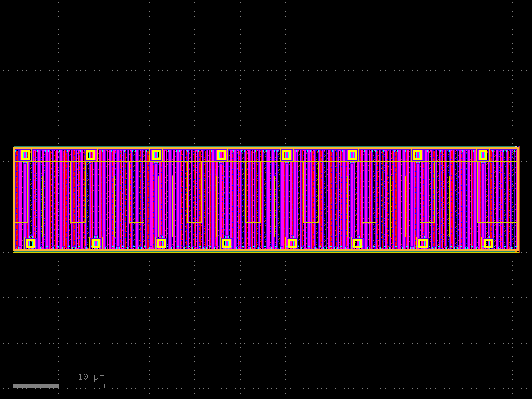Viewport: 532px width, 399px height.
Task: Click the second via array on top rail
Action: tap(91, 155)
